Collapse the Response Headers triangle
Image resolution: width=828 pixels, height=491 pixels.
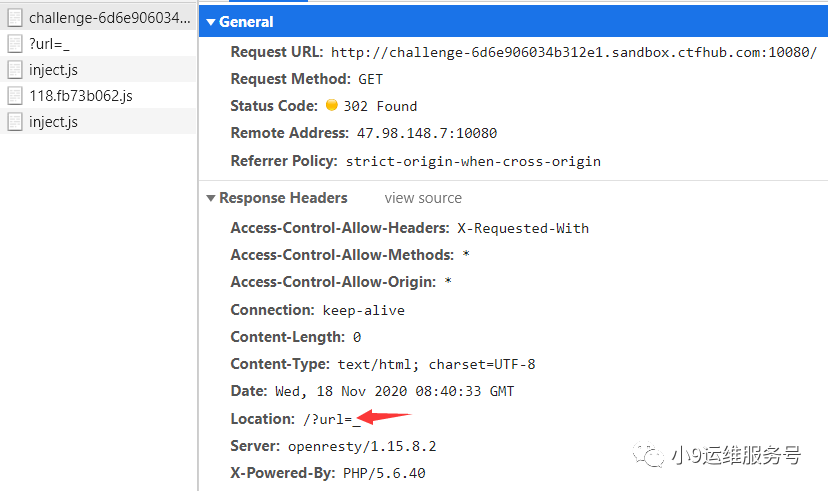tap(210, 198)
